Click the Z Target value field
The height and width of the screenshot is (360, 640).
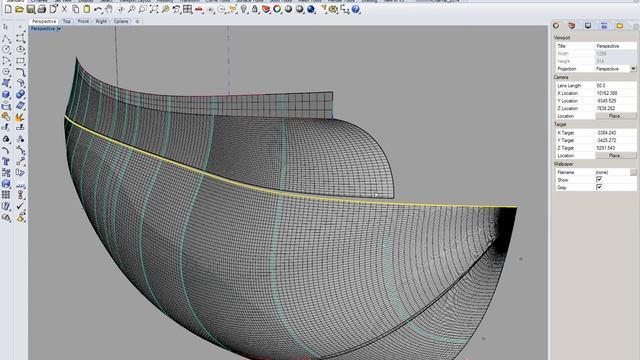(x=616, y=148)
